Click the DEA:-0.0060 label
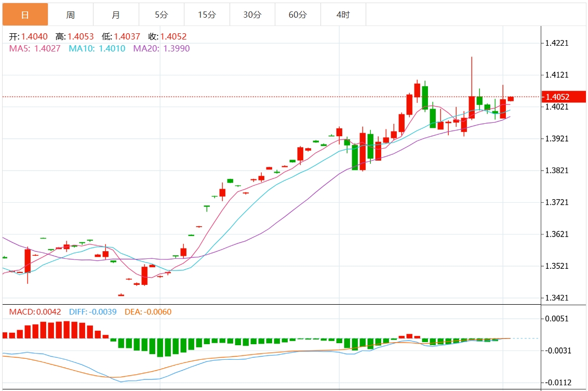 click(148, 312)
